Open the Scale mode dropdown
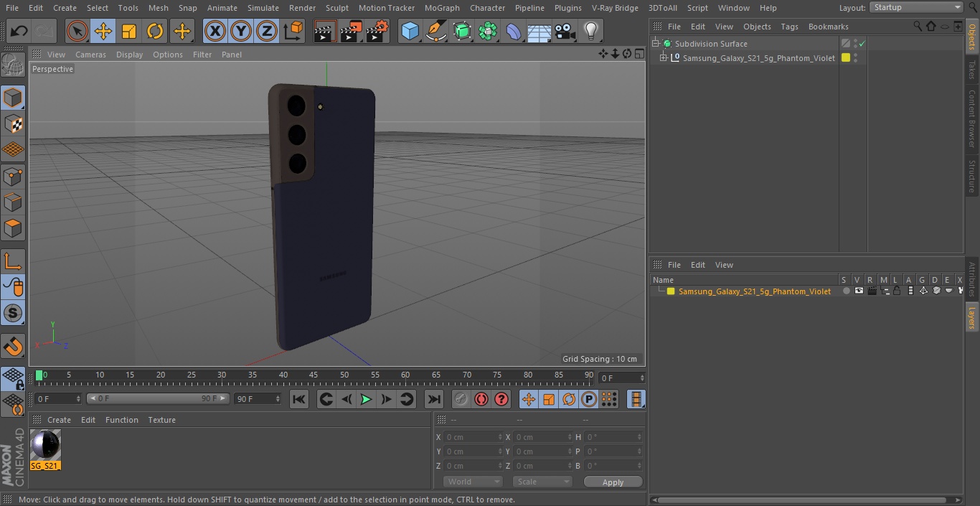The image size is (980, 506). [542, 482]
